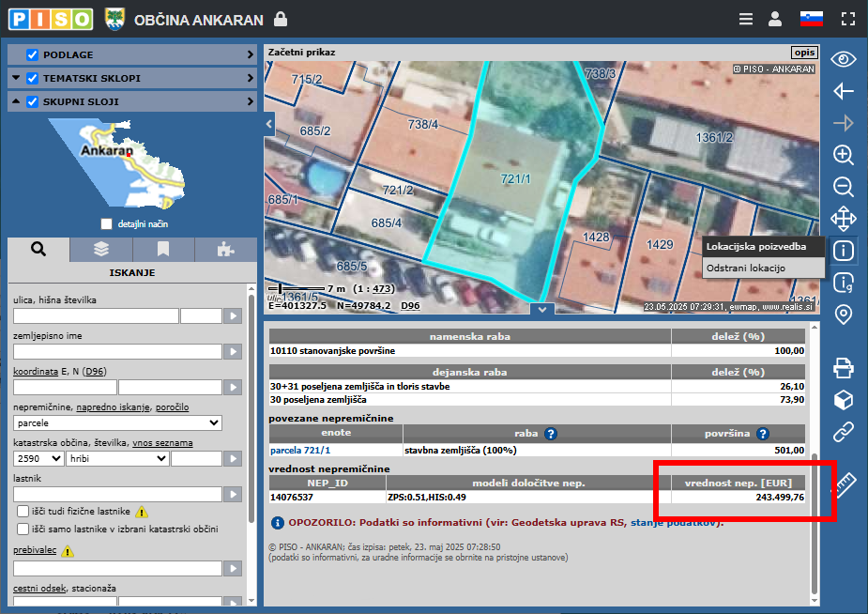
Task: Open the 'parcele' property type dropdown
Action: coord(117,422)
